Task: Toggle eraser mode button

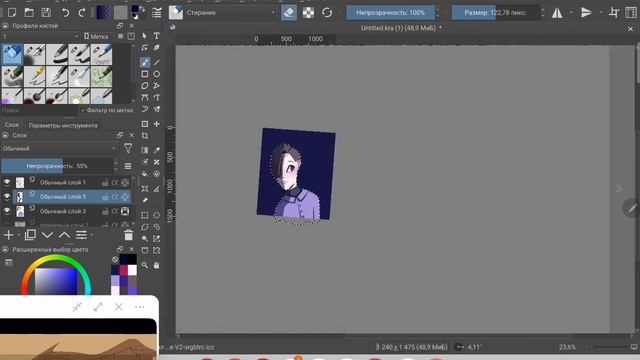Action: click(x=289, y=13)
